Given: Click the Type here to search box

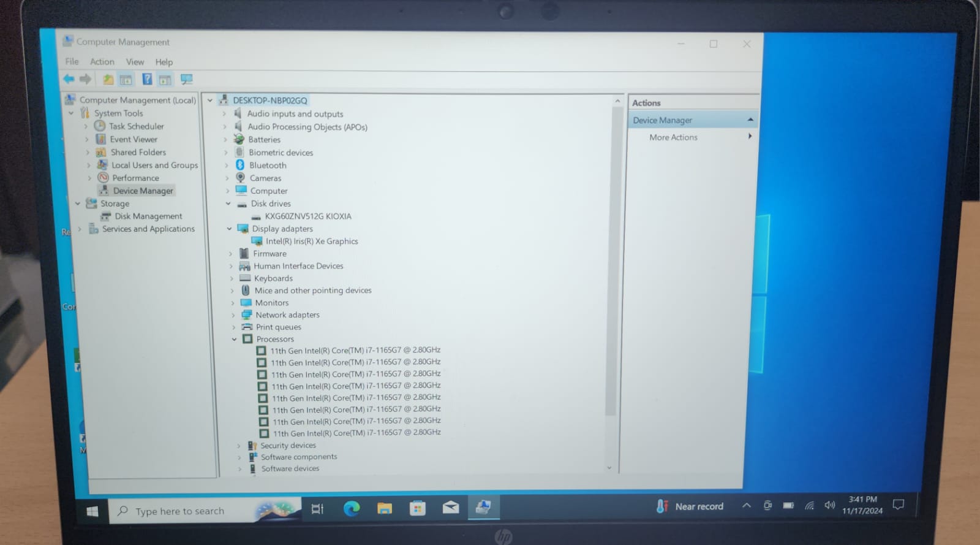Looking at the screenshot, I should coord(205,510).
